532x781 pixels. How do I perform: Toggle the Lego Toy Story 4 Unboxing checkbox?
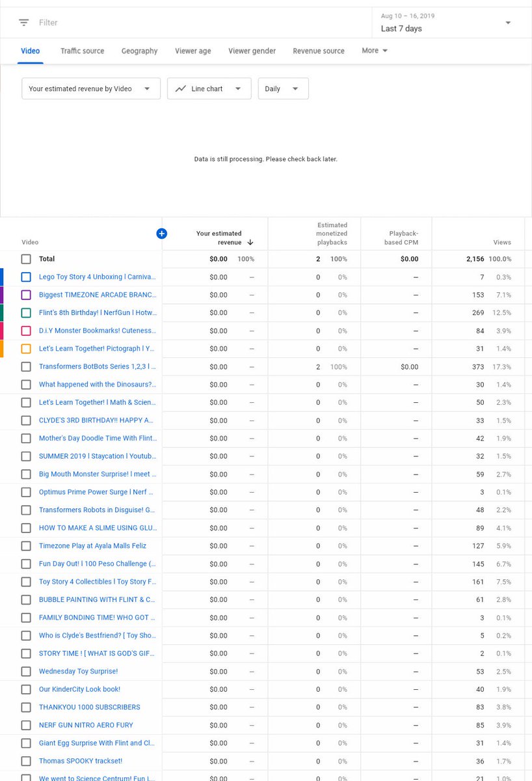(x=26, y=277)
